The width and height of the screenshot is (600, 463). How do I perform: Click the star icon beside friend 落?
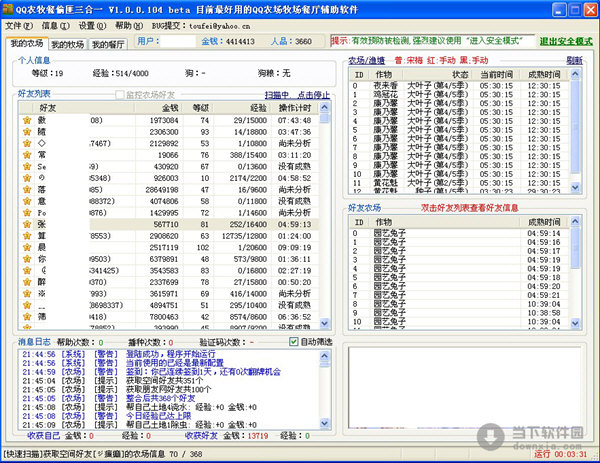tap(28, 186)
